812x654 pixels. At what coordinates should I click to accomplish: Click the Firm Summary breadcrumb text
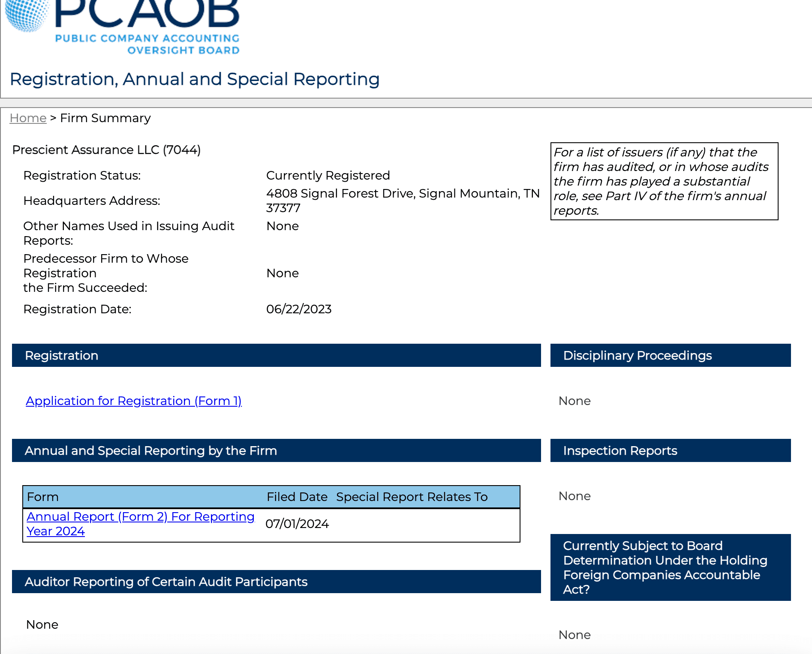click(105, 118)
